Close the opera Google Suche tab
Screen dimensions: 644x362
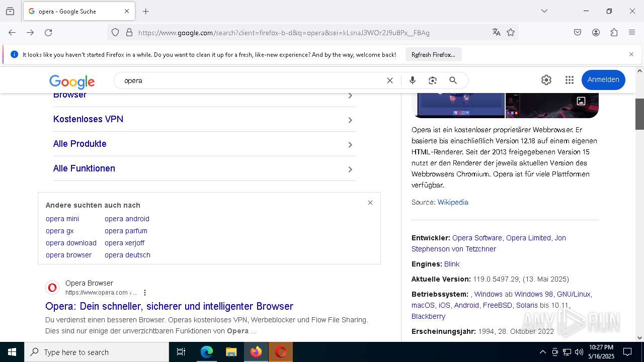pyautogui.click(x=127, y=11)
